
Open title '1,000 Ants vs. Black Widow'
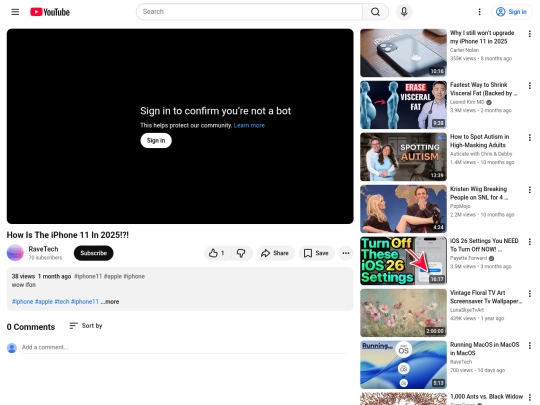(x=486, y=397)
